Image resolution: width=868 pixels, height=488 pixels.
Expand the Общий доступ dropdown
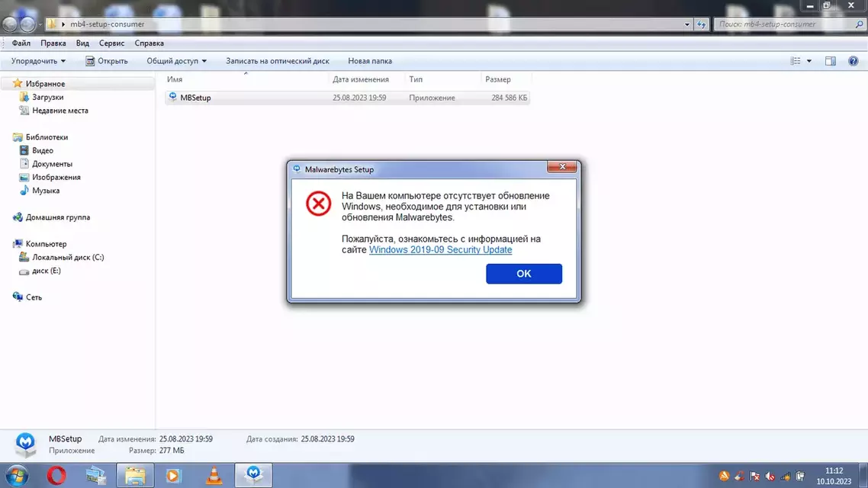pos(176,61)
